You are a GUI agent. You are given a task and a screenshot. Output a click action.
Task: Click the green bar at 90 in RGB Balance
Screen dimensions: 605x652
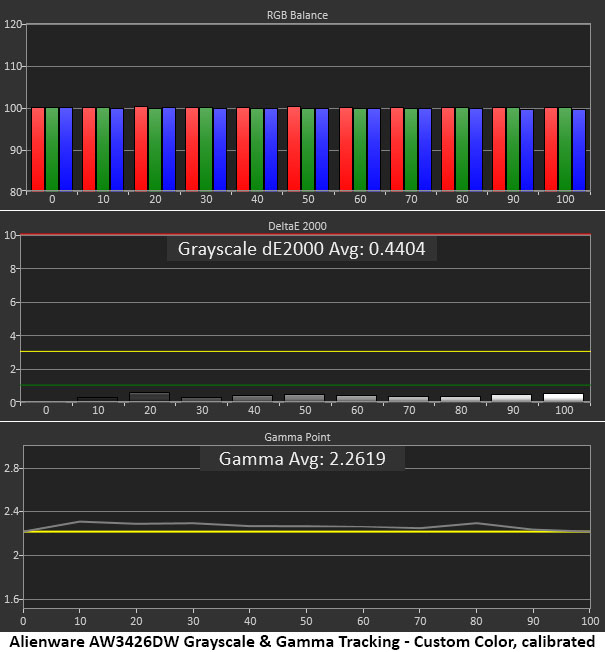coord(513,149)
